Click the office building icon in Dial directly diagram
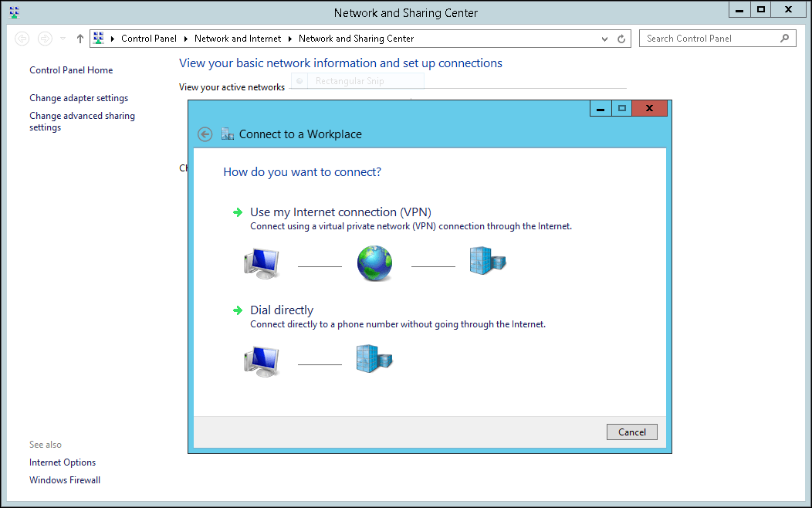The image size is (812, 508). (374, 358)
